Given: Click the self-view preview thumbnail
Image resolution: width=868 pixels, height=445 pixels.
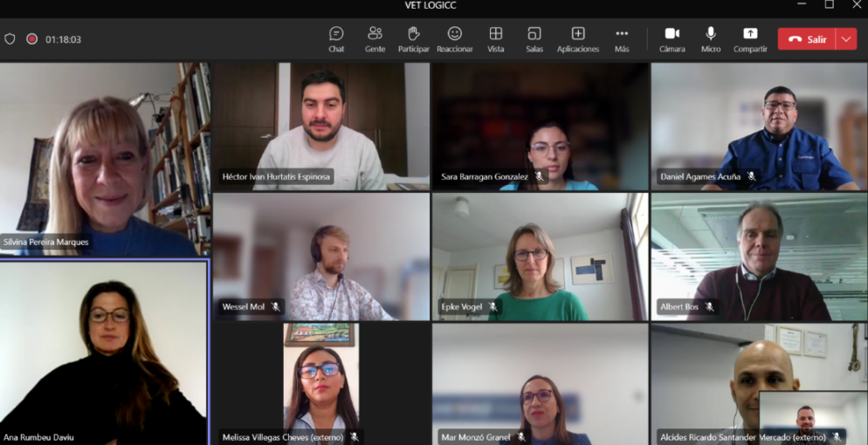Looking at the screenshot, I should (813, 418).
